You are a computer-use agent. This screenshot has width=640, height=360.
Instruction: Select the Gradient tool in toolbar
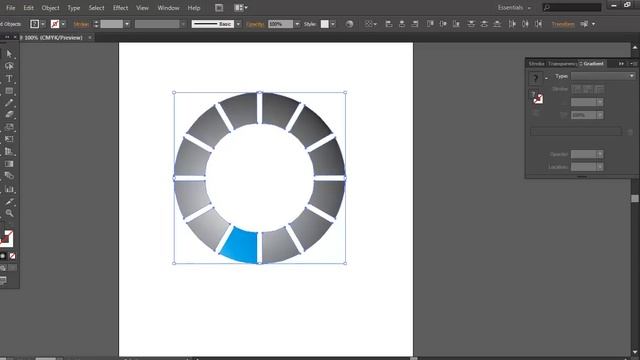9,164
